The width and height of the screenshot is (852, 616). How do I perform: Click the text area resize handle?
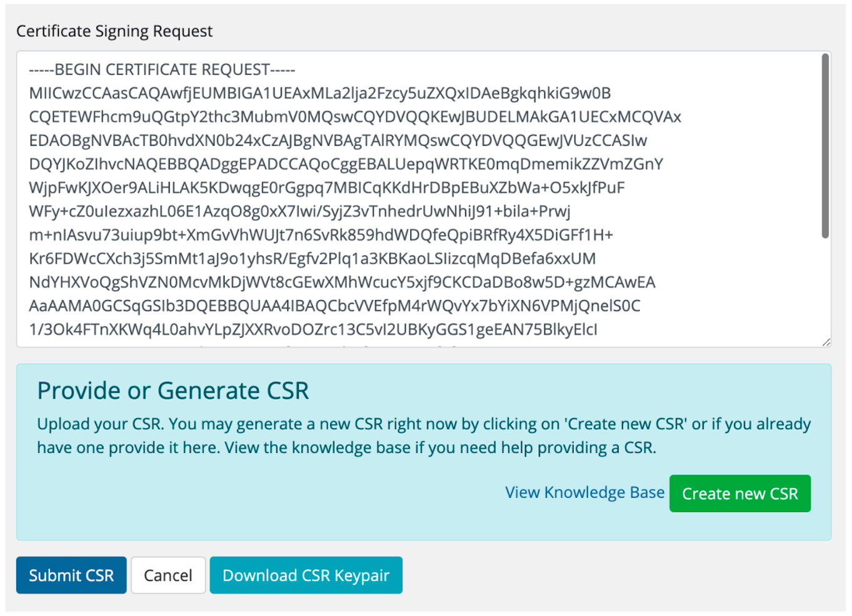(826, 342)
